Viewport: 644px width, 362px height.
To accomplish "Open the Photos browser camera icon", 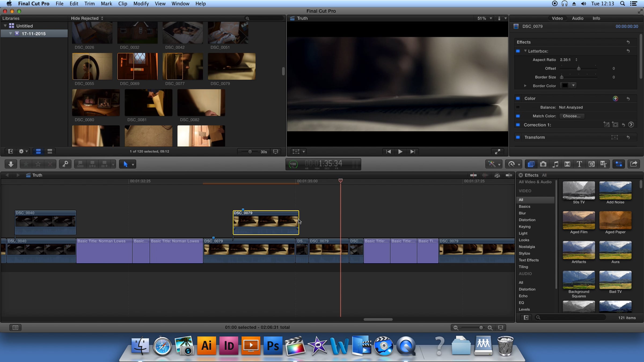I will tap(543, 164).
